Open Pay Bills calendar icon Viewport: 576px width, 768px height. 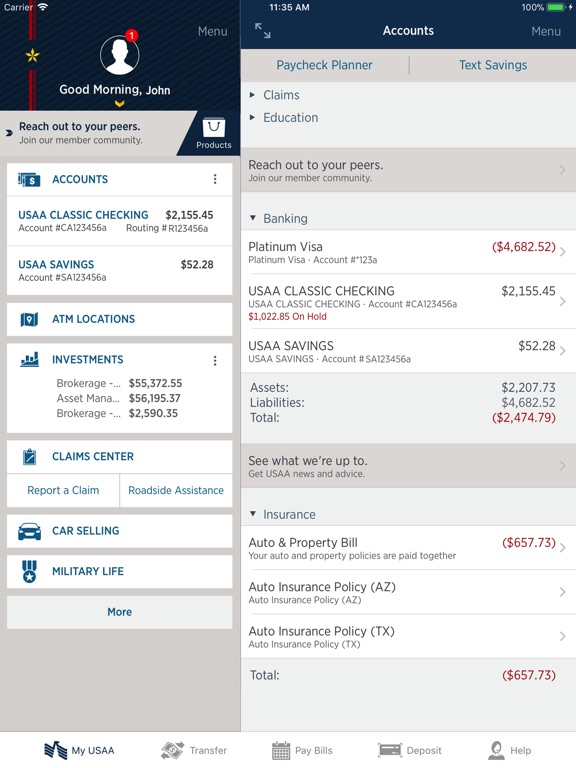point(281,750)
